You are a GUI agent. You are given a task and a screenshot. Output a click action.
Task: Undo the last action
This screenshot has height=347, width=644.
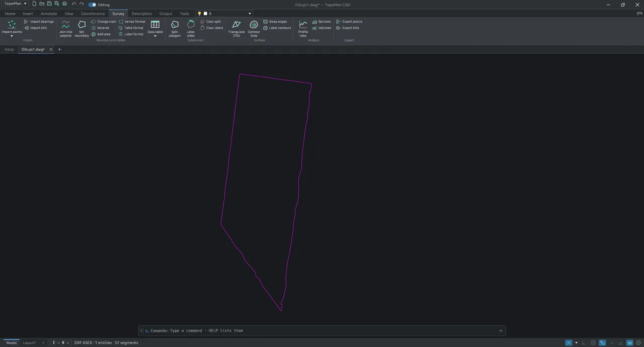(74, 4)
